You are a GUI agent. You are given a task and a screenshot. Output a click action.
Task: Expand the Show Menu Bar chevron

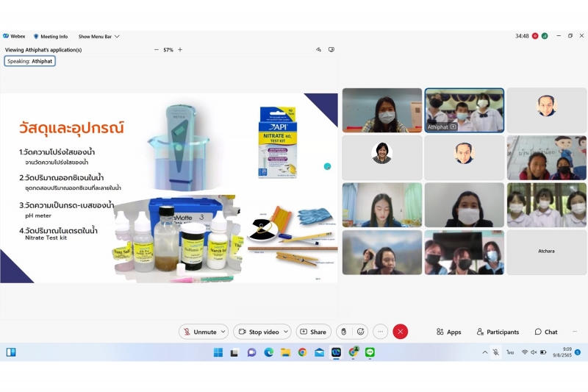click(x=117, y=36)
